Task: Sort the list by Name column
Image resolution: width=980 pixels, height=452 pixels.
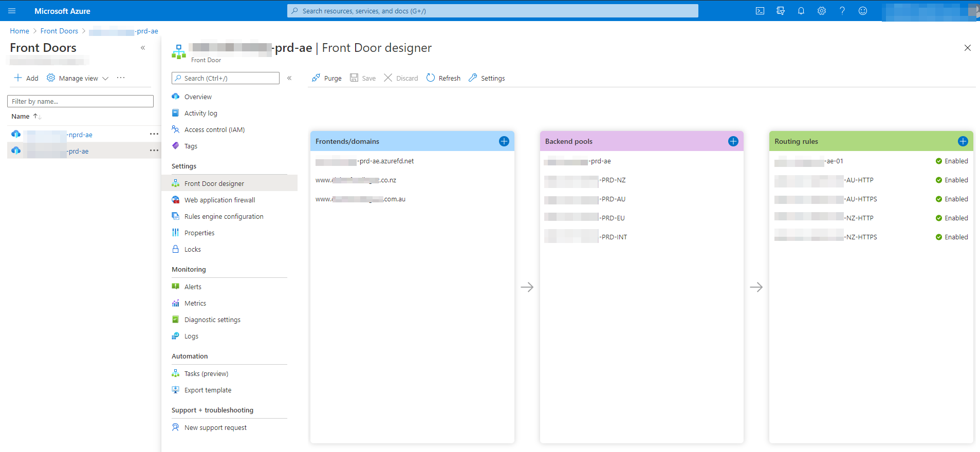Action: tap(26, 117)
